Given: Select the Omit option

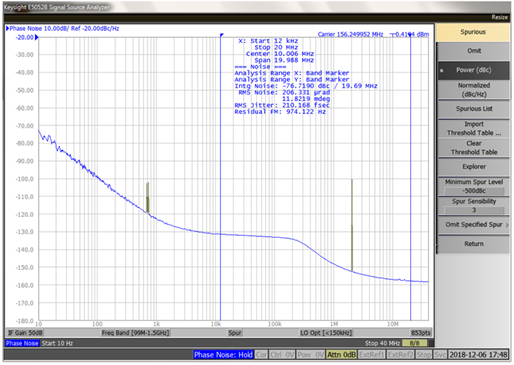Looking at the screenshot, I should click(474, 51).
